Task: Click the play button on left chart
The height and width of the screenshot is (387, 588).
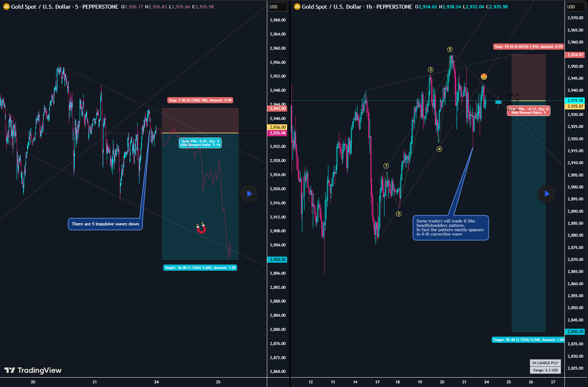Action: 249,193
